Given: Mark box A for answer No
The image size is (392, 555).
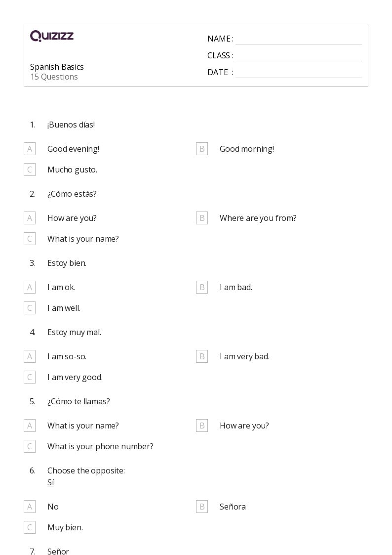Looking at the screenshot, I should click(30, 507).
